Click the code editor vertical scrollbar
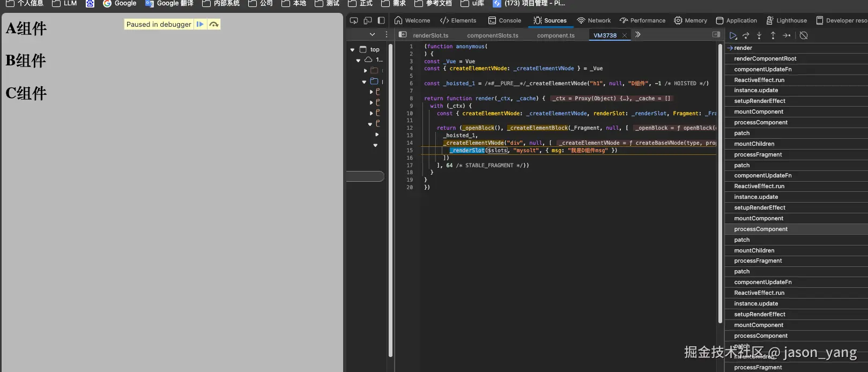Image resolution: width=868 pixels, height=372 pixels. [x=719, y=182]
